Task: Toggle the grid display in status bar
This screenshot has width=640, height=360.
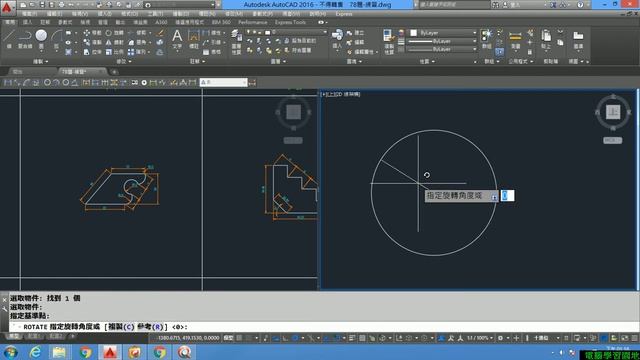Action: (x=240, y=338)
